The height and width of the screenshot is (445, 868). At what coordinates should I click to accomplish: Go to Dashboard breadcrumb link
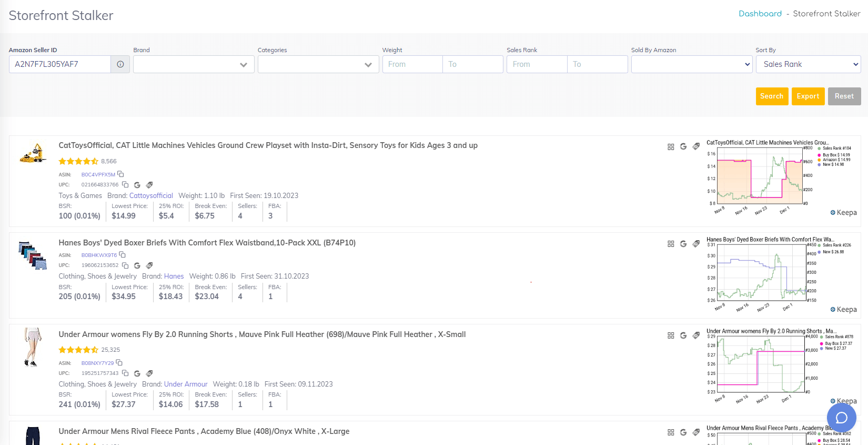(760, 14)
